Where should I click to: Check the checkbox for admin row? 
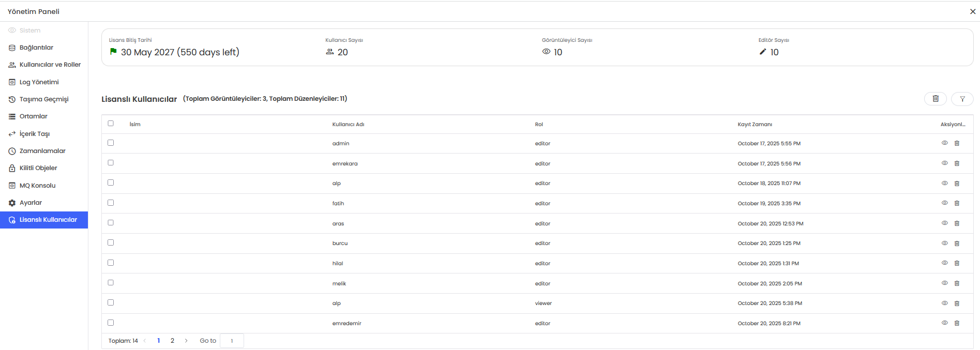pyautogui.click(x=111, y=143)
